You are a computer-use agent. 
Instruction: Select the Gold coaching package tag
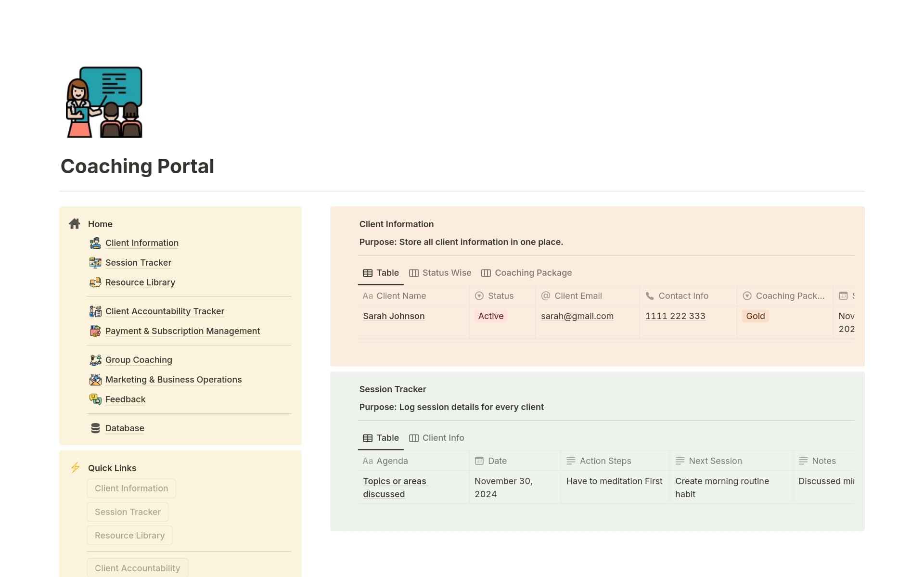click(x=756, y=316)
